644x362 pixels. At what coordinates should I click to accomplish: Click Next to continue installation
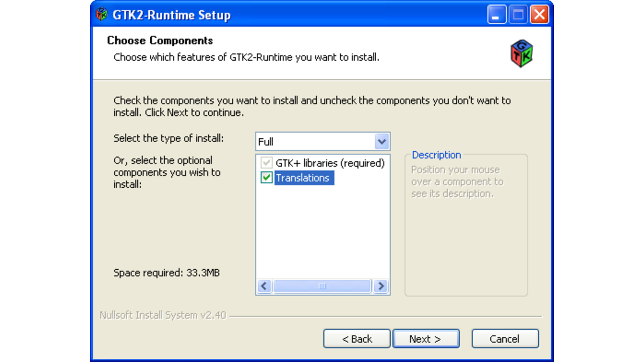426,338
